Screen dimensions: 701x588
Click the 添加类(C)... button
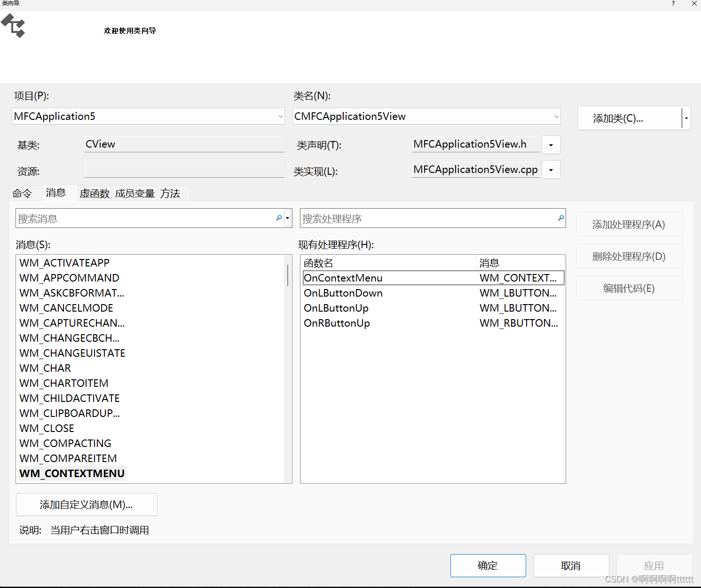coord(630,118)
